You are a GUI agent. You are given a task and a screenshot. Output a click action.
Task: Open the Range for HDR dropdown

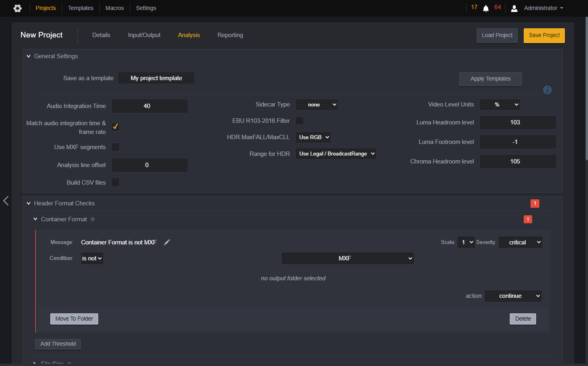click(x=336, y=154)
